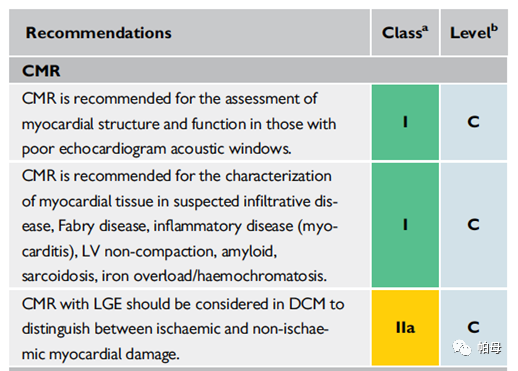Viewport: 518px width, 371px height.
Task: Click the Class column header
Action: click(405, 32)
